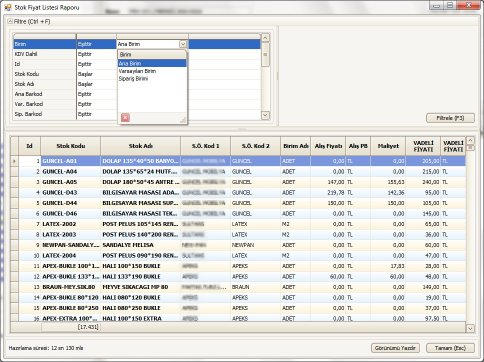Select the 'Stok Kodu' filter row
The image size is (484, 362).
[x=137, y=74]
